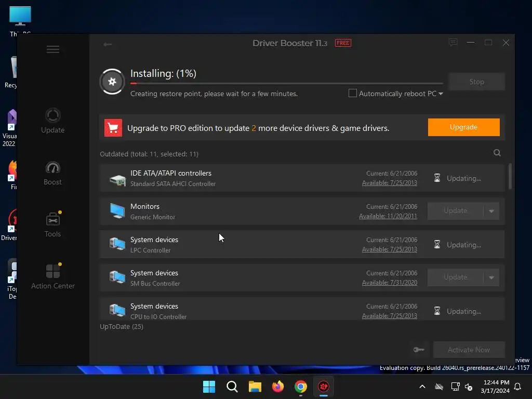
Task: Open dropdown arrow beside Generic Monitor Update button
Action: [491, 211]
